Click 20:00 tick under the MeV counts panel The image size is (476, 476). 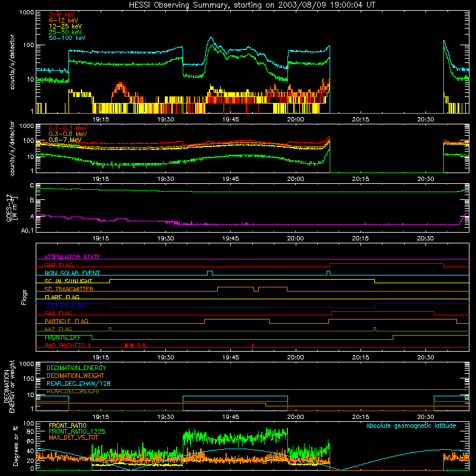[x=295, y=179]
